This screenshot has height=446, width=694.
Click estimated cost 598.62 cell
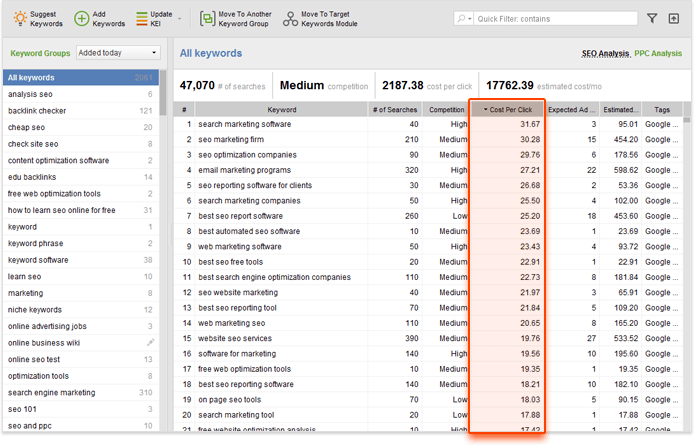tap(620, 170)
